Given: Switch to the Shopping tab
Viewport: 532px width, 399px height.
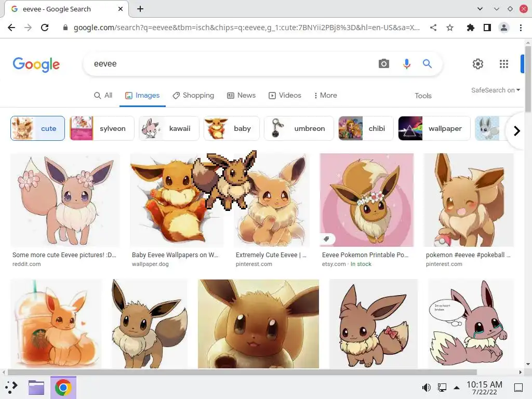Looking at the screenshot, I should 193,96.
